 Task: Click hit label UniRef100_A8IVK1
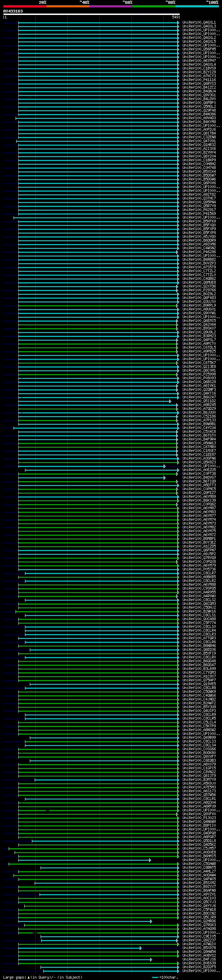point(199,386)
